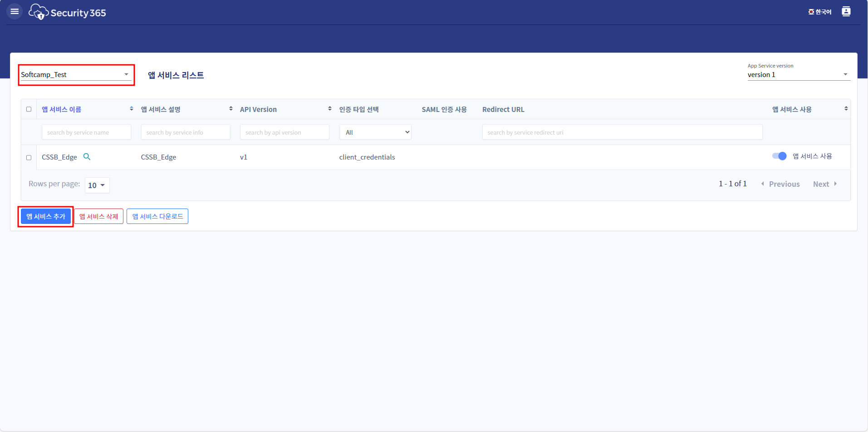Change rows per page dropdown value

97,185
